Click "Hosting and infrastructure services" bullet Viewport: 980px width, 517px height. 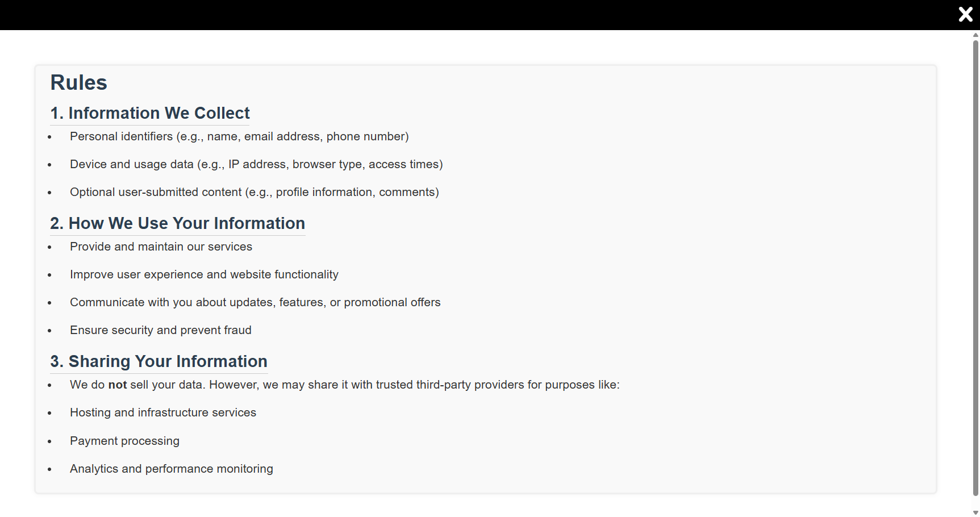point(163,412)
